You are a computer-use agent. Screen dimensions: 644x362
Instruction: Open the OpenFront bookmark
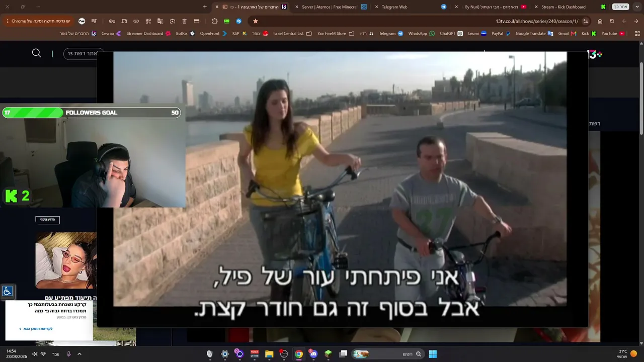pyautogui.click(x=213, y=34)
